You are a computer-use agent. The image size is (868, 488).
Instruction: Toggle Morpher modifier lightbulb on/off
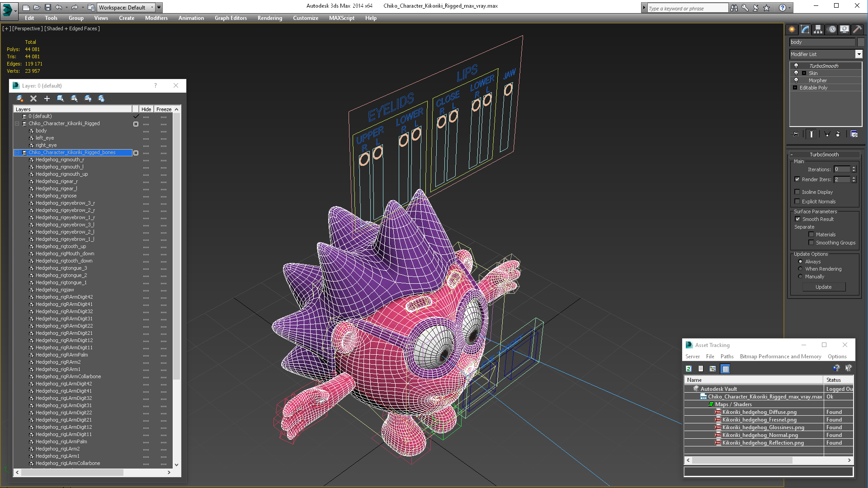pyautogui.click(x=796, y=80)
